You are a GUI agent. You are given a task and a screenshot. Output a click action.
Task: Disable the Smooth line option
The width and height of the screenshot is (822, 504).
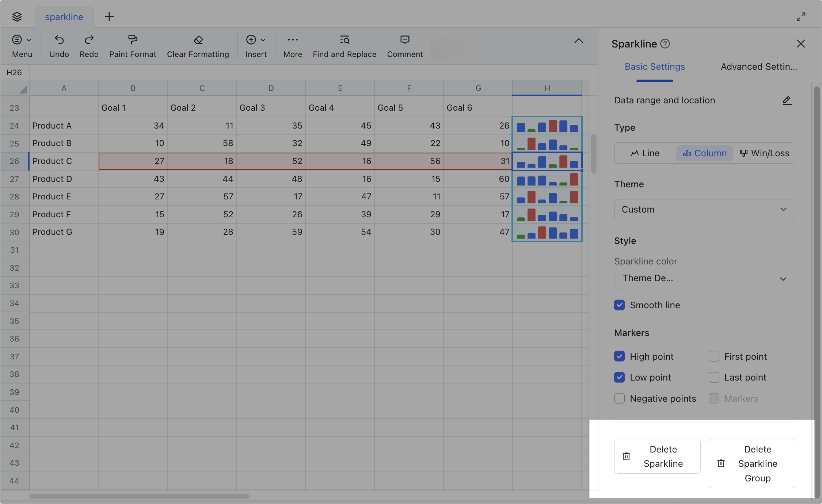619,305
